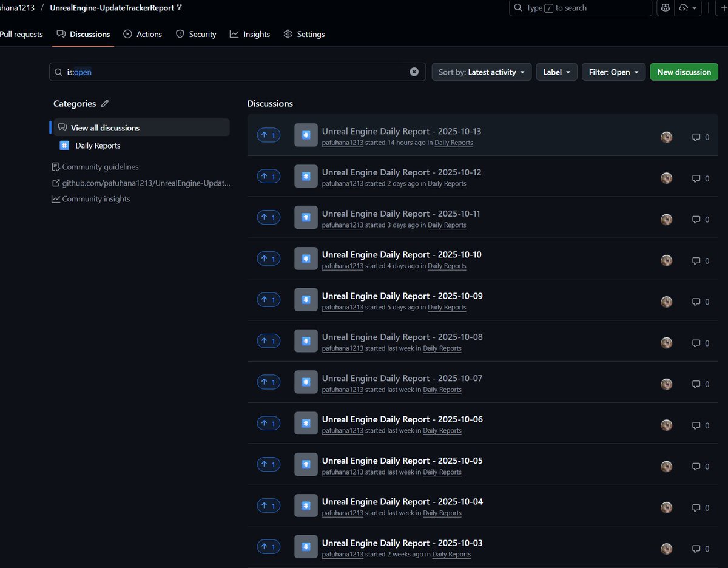728x568 pixels.
Task: Upvote the 2025-10-05 daily report
Action: 269,464
